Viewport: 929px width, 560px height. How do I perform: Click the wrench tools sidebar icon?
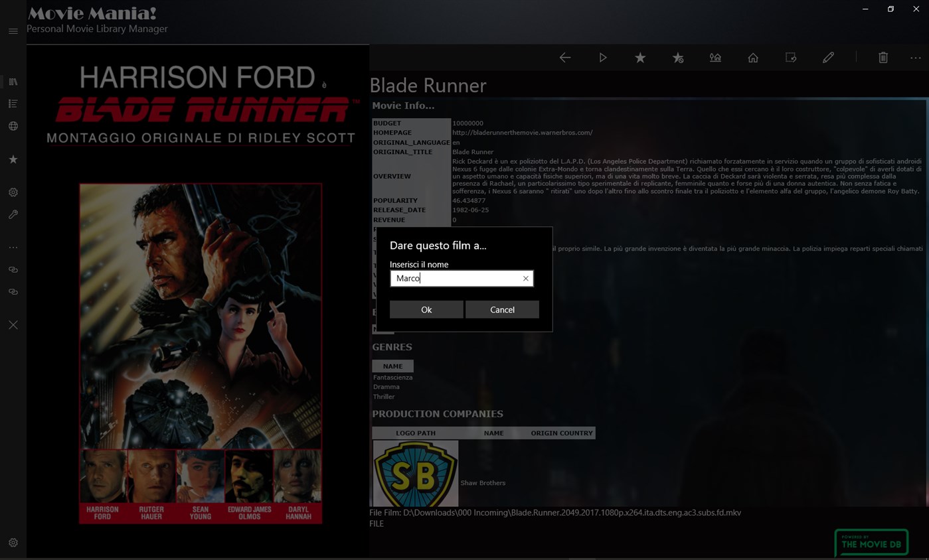[13, 214]
